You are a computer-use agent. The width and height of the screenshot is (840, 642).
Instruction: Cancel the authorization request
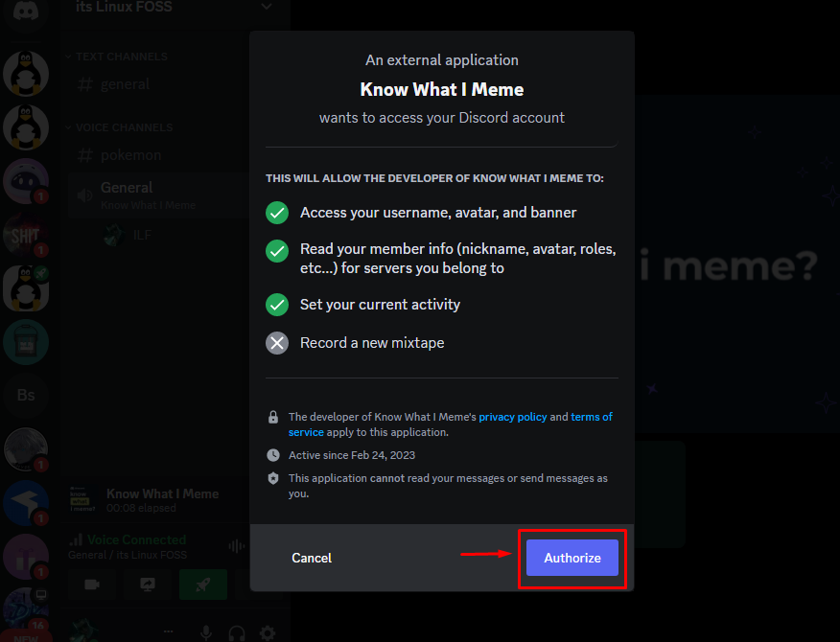[x=312, y=558]
